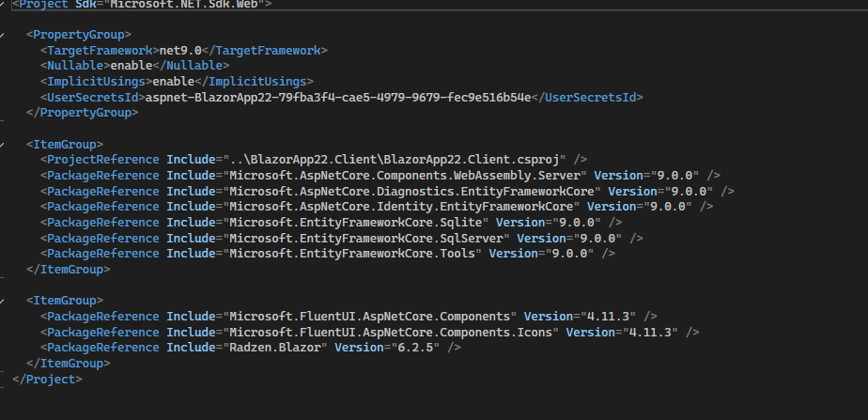
Task: Click the Microsoft.FluentUI.AspNetCore.Components.Icons package name
Action: pos(391,333)
